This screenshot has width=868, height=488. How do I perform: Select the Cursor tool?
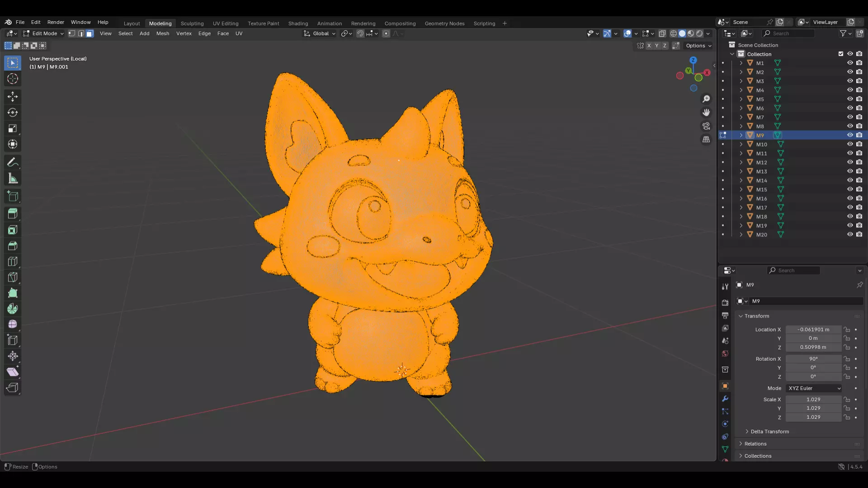pyautogui.click(x=13, y=79)
